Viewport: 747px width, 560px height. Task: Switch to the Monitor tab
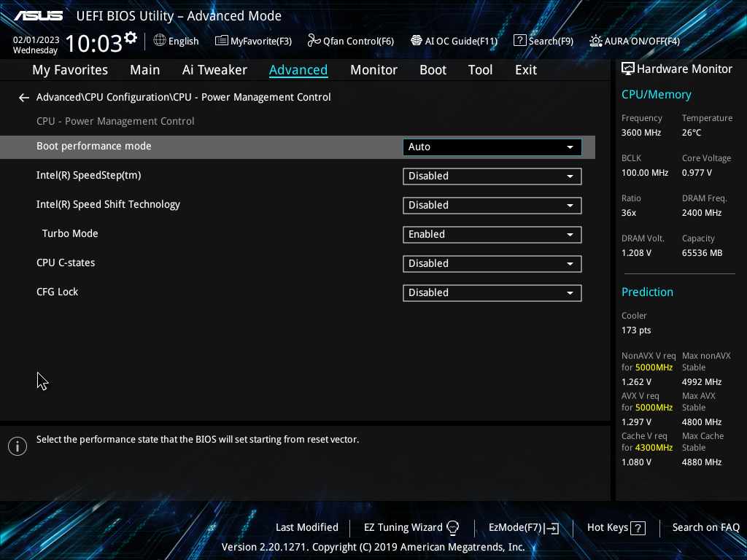coord(373,70)
